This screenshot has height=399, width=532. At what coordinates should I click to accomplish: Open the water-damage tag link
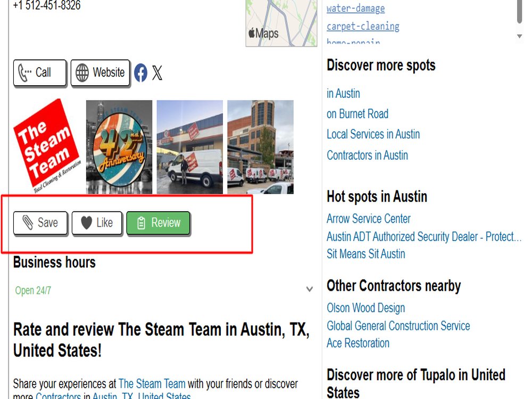coord(355,8)
